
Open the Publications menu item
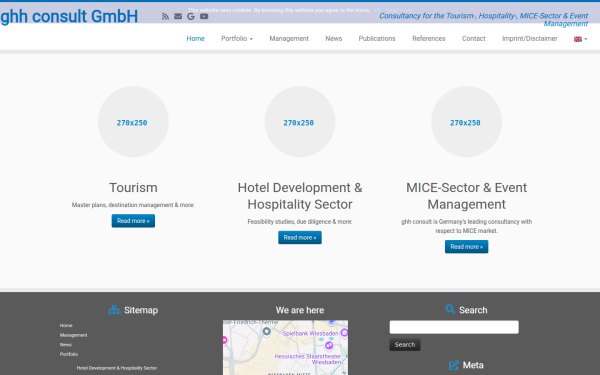coord(377,39)
